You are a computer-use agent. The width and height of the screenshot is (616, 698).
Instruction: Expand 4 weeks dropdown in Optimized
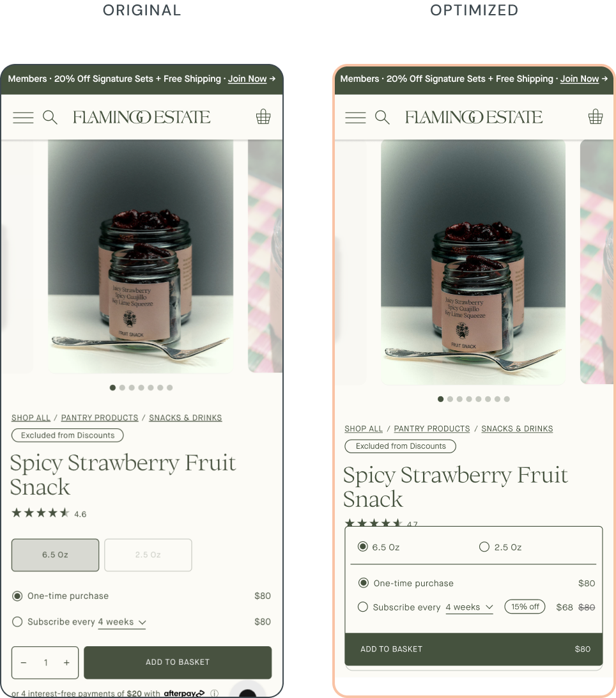(469, 607)
